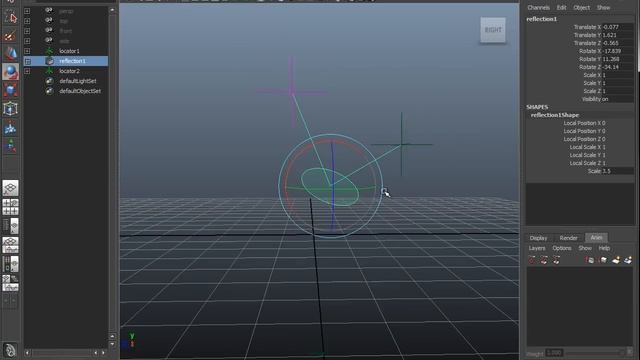640x360 pixels.
Task: Select locator1 in the outliner
Action: (x=69, y=51)
